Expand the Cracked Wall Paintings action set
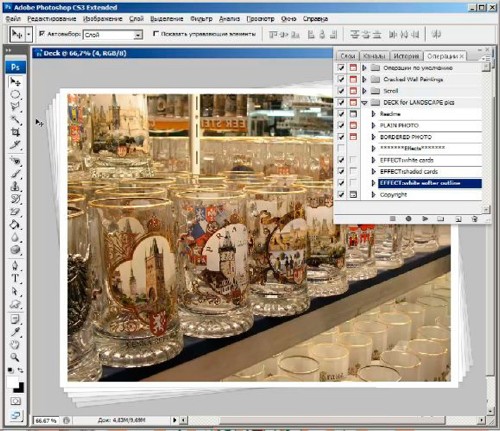The width and height of the screenshot is (500, 431). (x=364, y=79)
